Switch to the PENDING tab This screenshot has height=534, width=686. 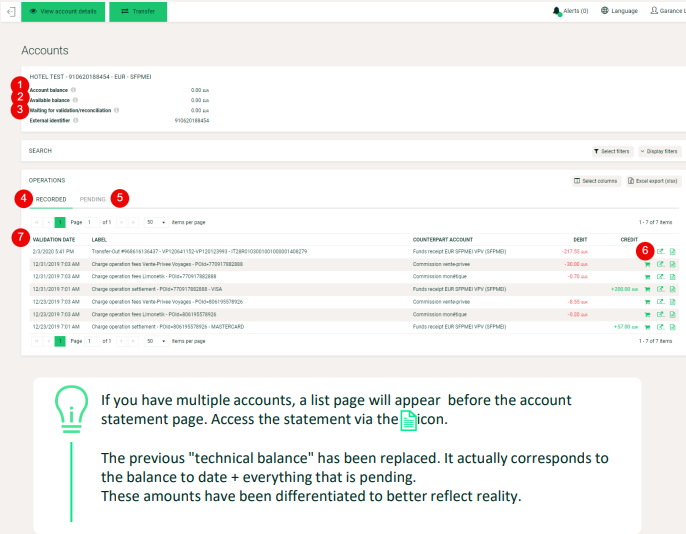92,199
